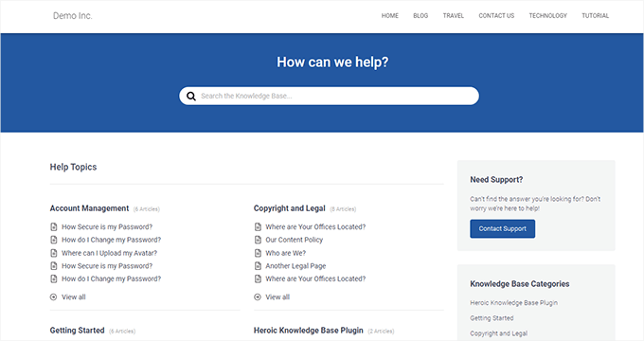Select Heroic Knowledge Base Plugin in the sidebar categories
Screen dimensions: 644x341
point(514,303)
